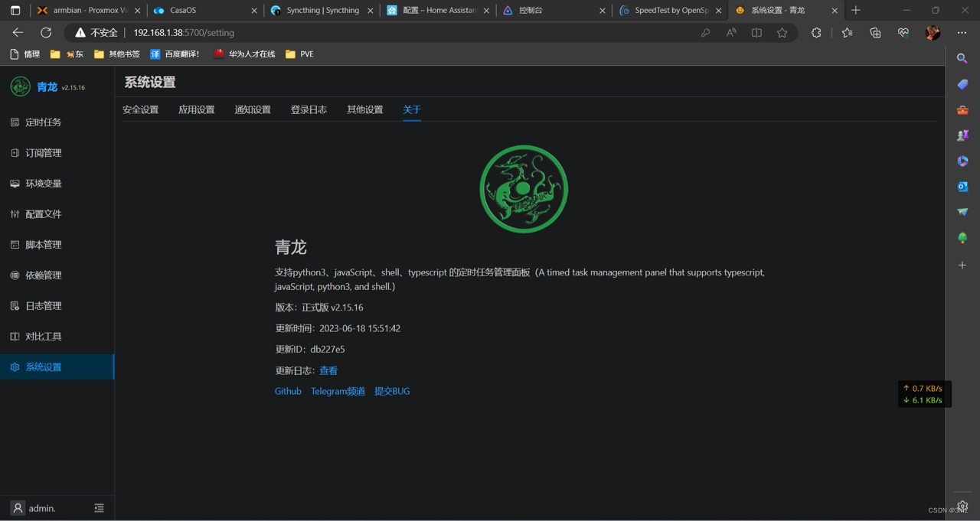Image resolution: width=980 pixels, height=521 pixels.
Task: Open the 脚本管理 sidebar item
Action: (57, 245)
